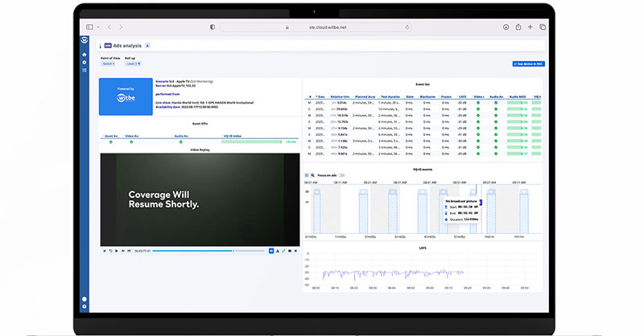
Task: Open the Safari downloads icon
Action: [x=506, y=27]
